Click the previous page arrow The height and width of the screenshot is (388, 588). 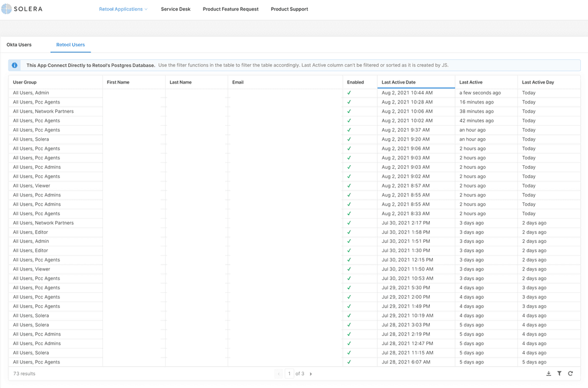click(x=278, y=373)
